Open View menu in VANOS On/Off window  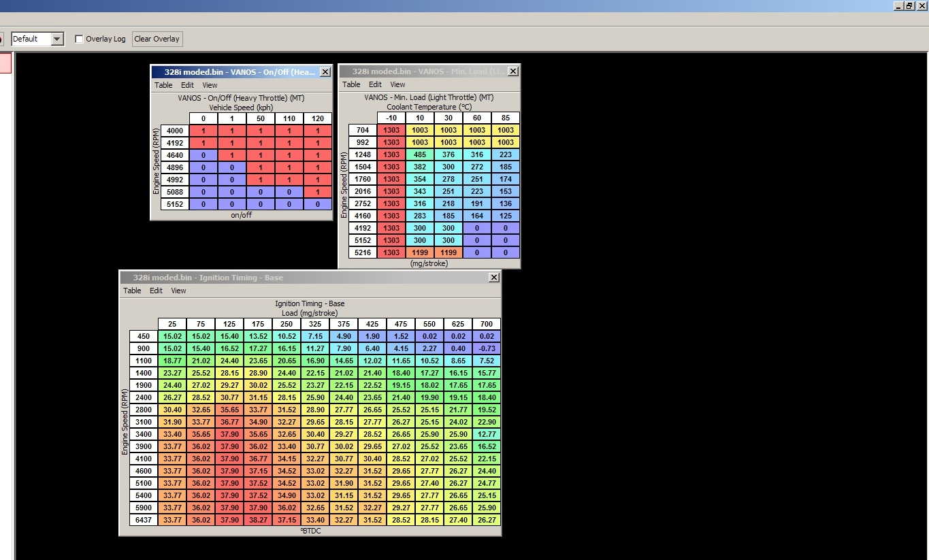click(210, 85)
